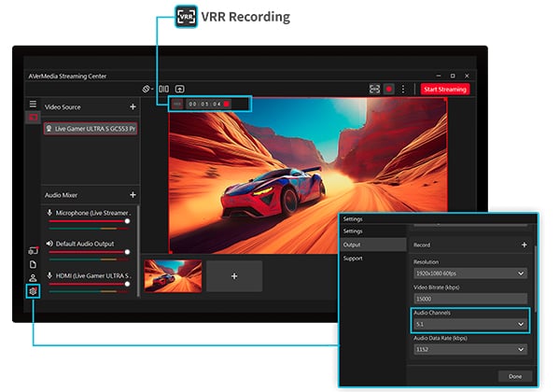This screenshot has height=392, width=560.
Task: Open the three-dot more options menu
Action: 403,89
